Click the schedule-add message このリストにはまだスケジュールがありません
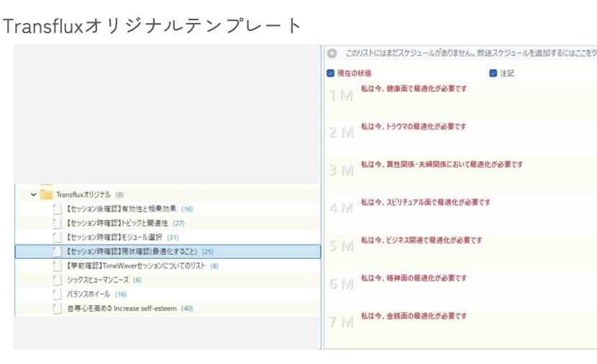The image size is (597, 364). coord(471,53)
